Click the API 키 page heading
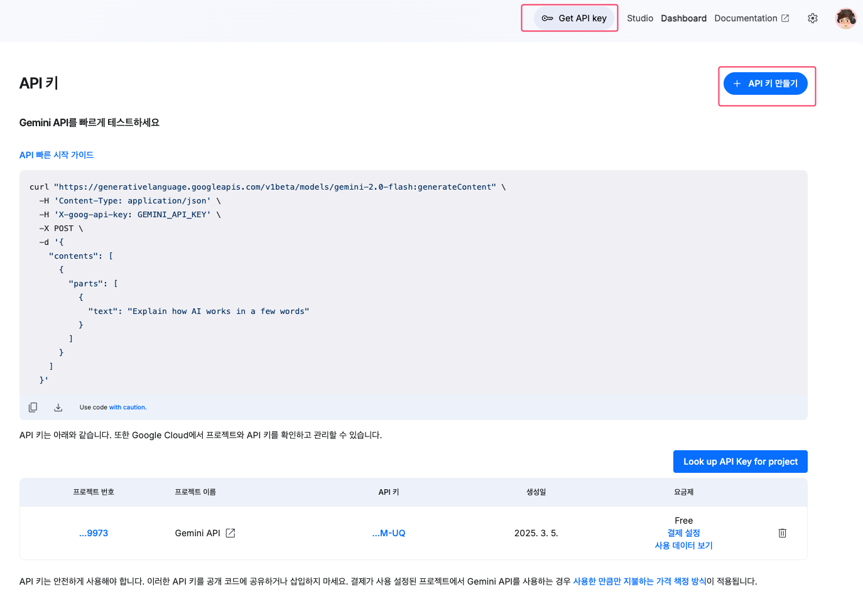 pos(39,83)
